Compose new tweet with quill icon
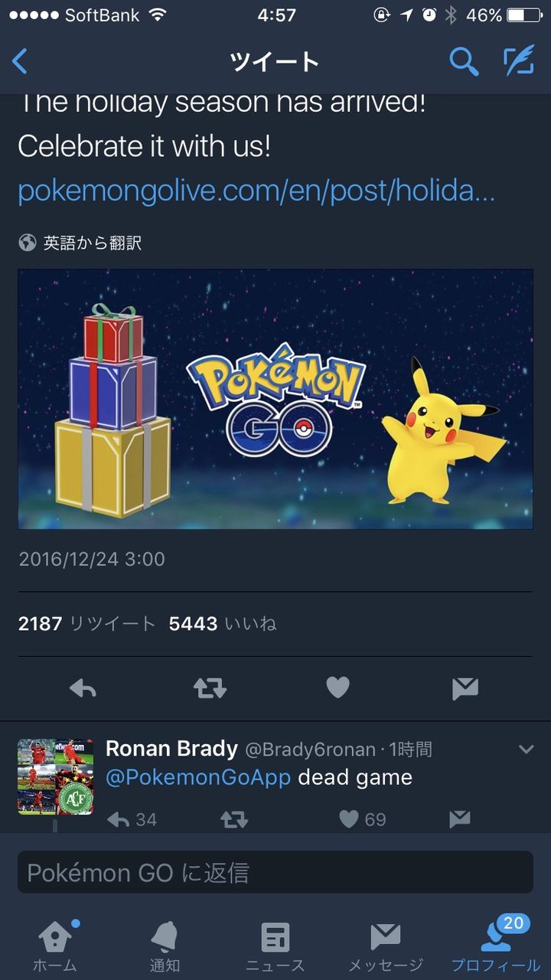Image resolution: width=551 pixels, height=980 pixels. (518, 61)
